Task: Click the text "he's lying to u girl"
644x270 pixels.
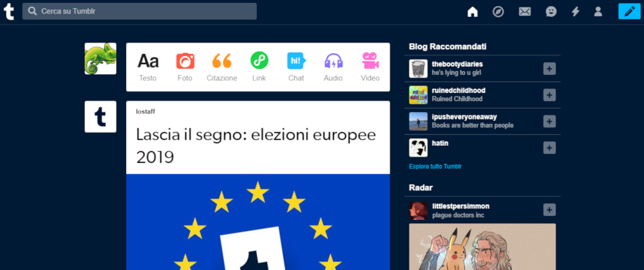Action: tap(457, 73)
